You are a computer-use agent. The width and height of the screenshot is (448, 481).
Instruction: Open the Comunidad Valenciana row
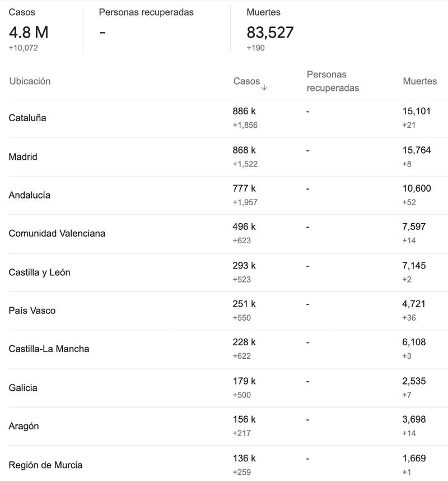tap(57, 233)
